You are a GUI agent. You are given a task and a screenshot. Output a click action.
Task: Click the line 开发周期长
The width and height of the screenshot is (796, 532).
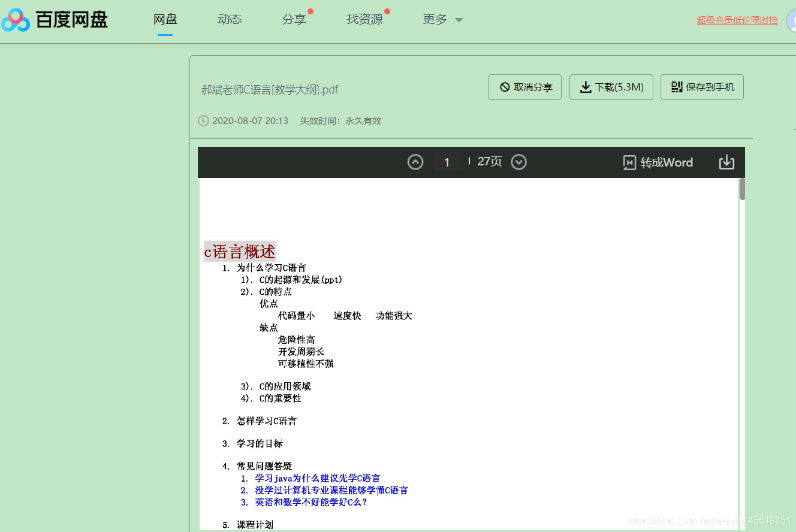coord(301,352)
